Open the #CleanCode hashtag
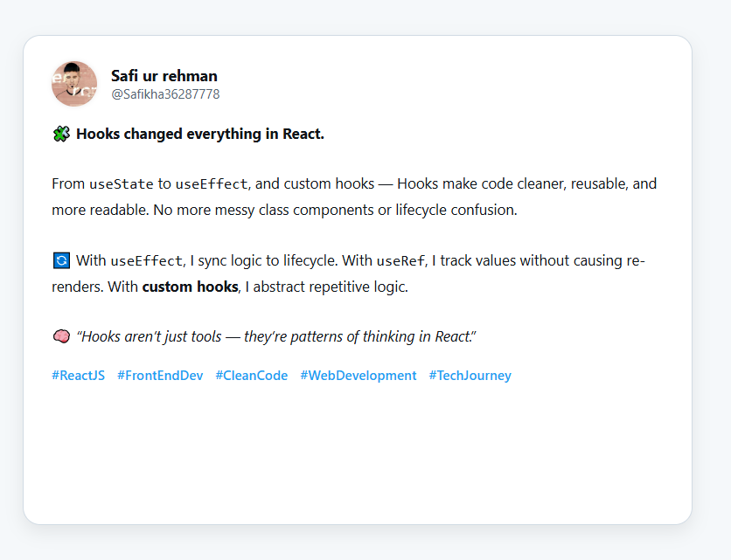The image size is (731, 560). 252,376
